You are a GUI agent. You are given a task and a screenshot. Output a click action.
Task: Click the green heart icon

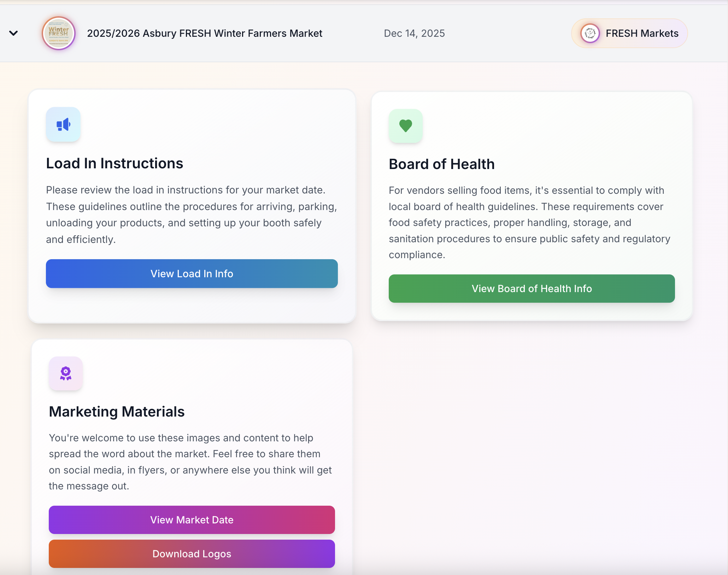(x=406, y=126)
